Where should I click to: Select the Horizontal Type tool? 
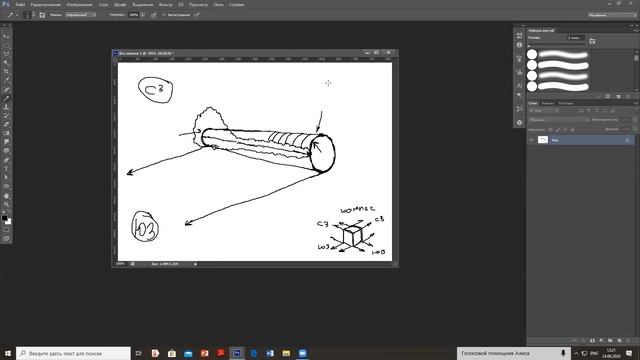6,169
